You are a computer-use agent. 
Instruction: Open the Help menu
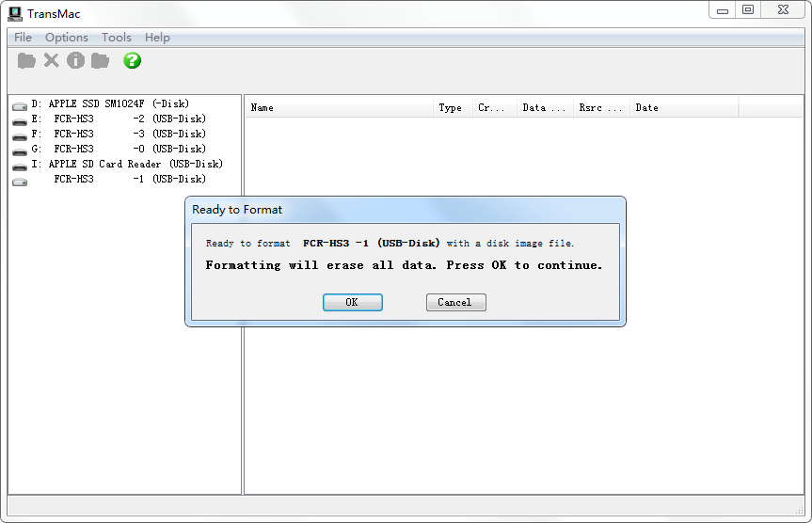point(157,38)
